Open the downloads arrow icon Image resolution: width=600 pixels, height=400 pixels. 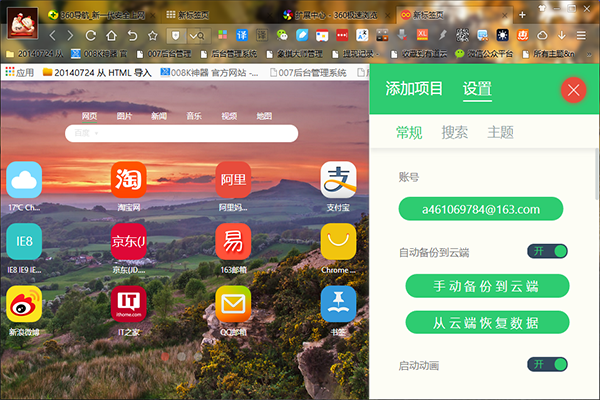pyautogui.click(x=561, y=36)
